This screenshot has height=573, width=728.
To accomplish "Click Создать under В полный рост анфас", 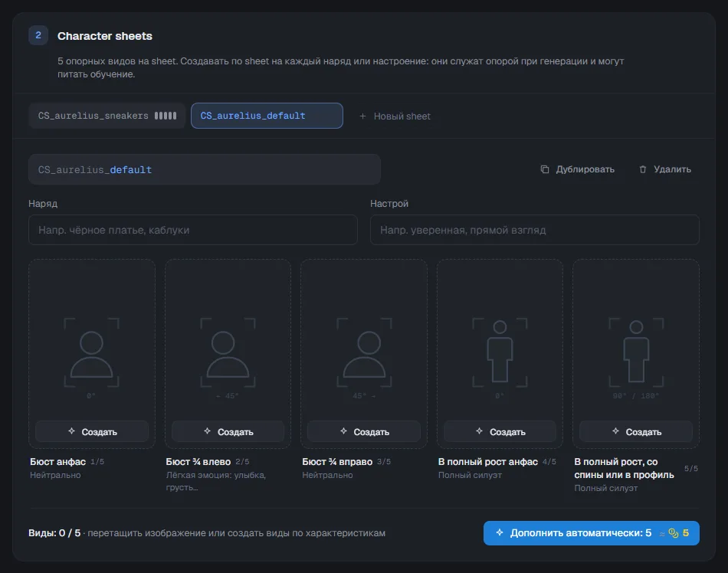I will click(500, 431).
